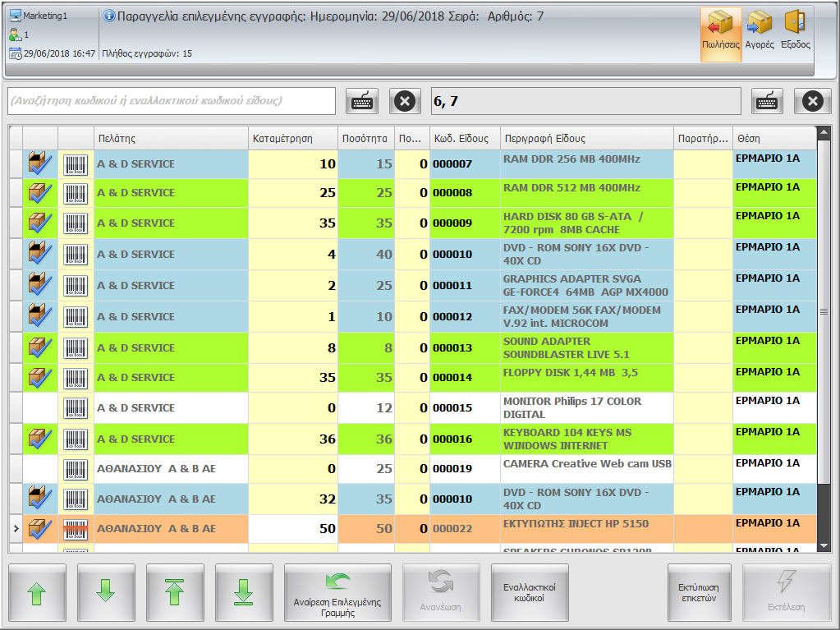This screenshot has width=840, height=630.
Task: Click Εκτύπωση ετικετών button
Action: 699,592
